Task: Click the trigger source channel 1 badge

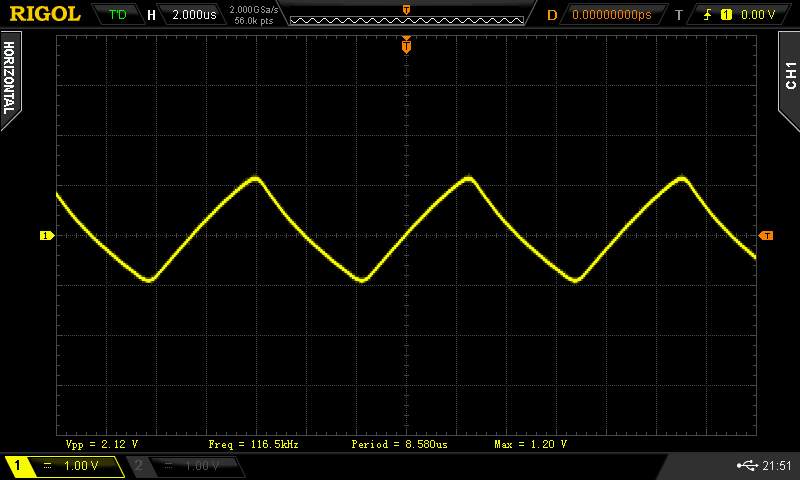Action: point(726,15)
